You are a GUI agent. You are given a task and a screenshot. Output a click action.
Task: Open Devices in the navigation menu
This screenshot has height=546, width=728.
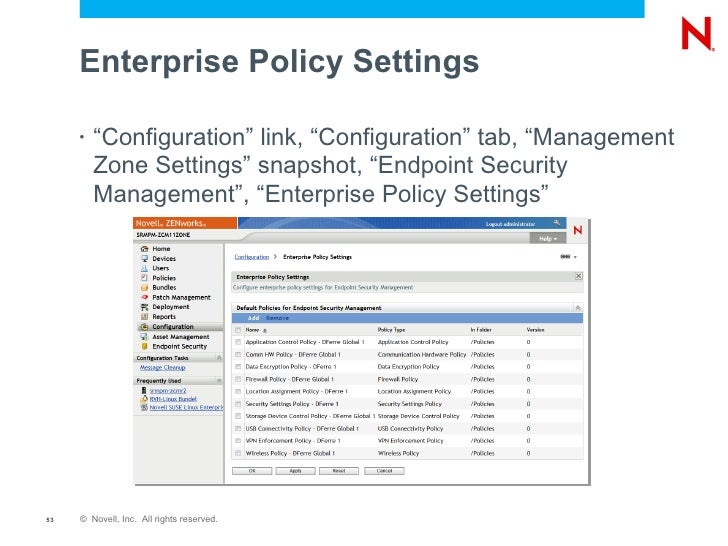(164, 259)
